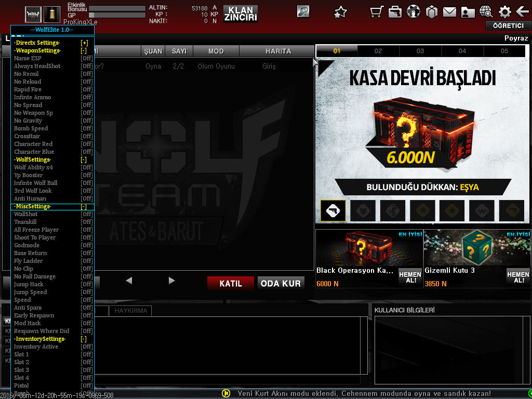Image resolution: width=532 pixels, height=399 pixels.
Task: Click the blue P logo icon
Action: pos(303,11)
